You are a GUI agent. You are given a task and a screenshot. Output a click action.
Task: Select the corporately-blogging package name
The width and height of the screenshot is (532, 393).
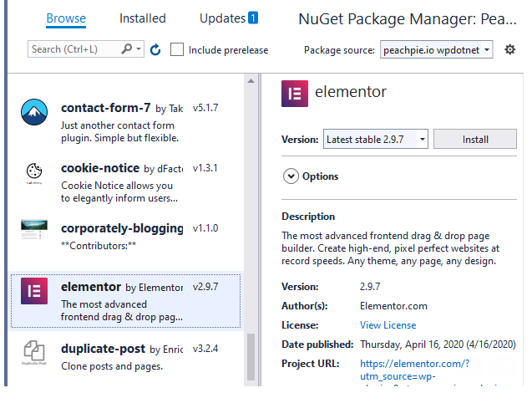[x=122, y=228]
